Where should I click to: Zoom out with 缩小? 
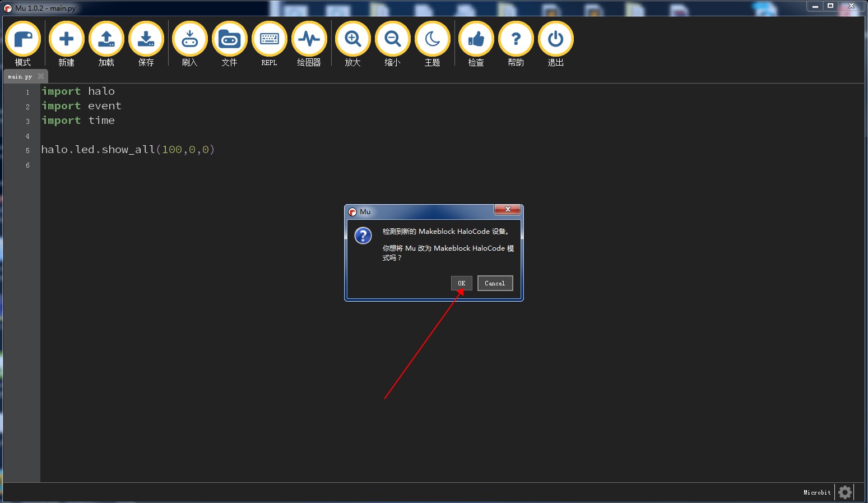coord(392,44)
